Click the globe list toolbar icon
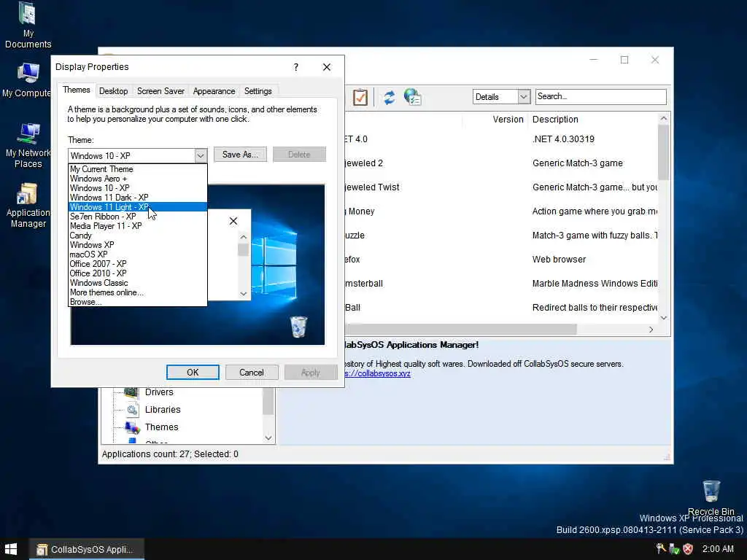Screen dimensions: 747x560 point(412,97)
